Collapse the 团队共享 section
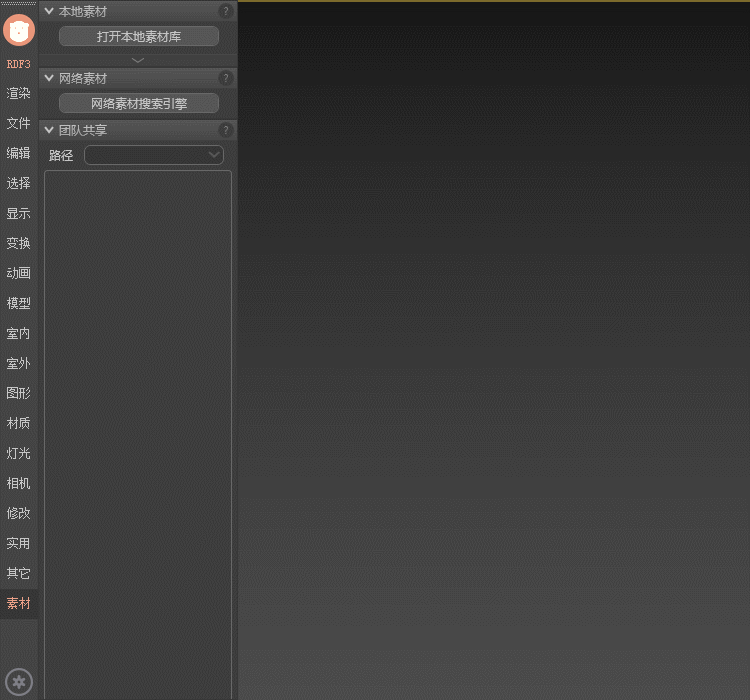This screenshot has height=700, width=750. [49, 130]
